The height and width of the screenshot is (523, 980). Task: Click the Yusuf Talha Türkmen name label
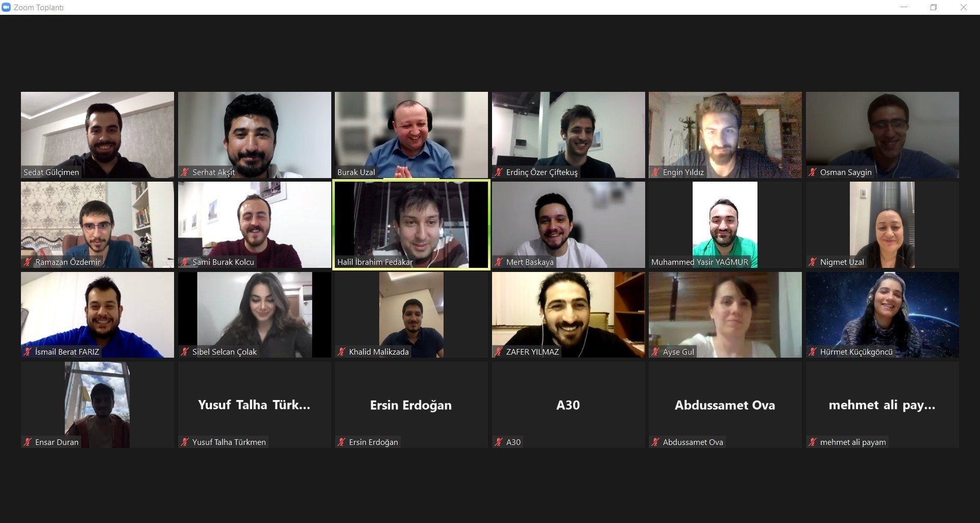click(x=229, y=442)
